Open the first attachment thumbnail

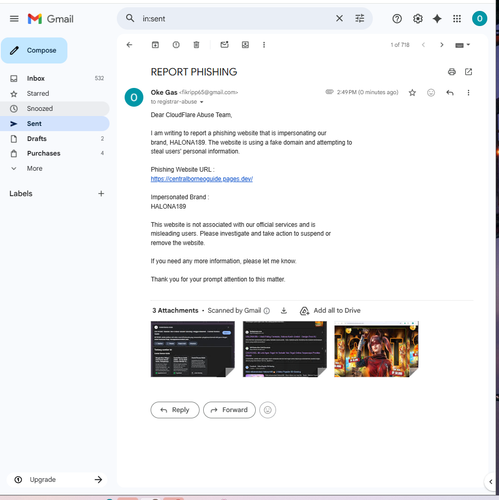[193, 349]
